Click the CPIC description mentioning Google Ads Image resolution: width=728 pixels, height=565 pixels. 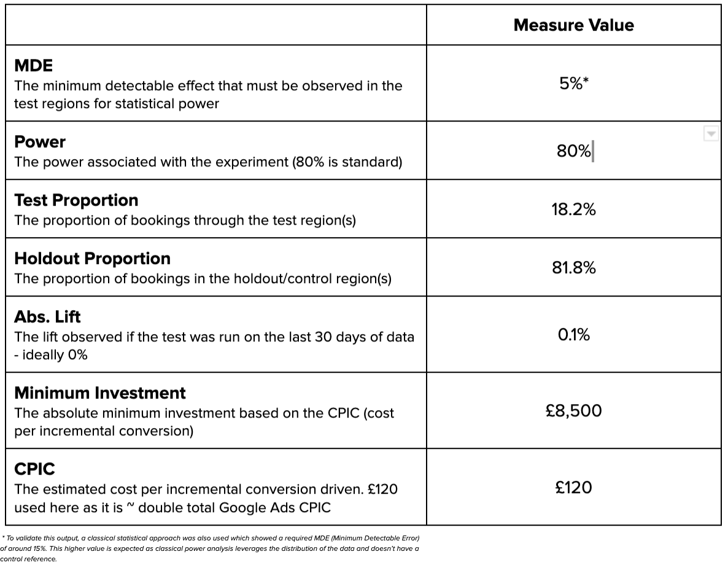click(x=206, y=499)
